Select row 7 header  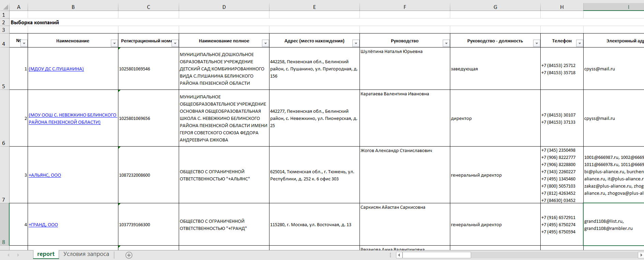tap(4, 200)
